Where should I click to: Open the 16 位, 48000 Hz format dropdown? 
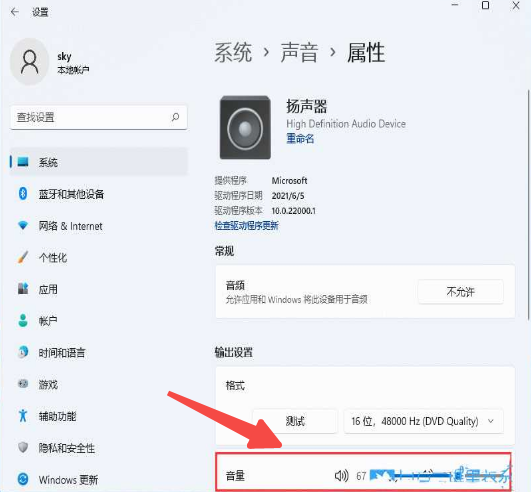point(424,421)
